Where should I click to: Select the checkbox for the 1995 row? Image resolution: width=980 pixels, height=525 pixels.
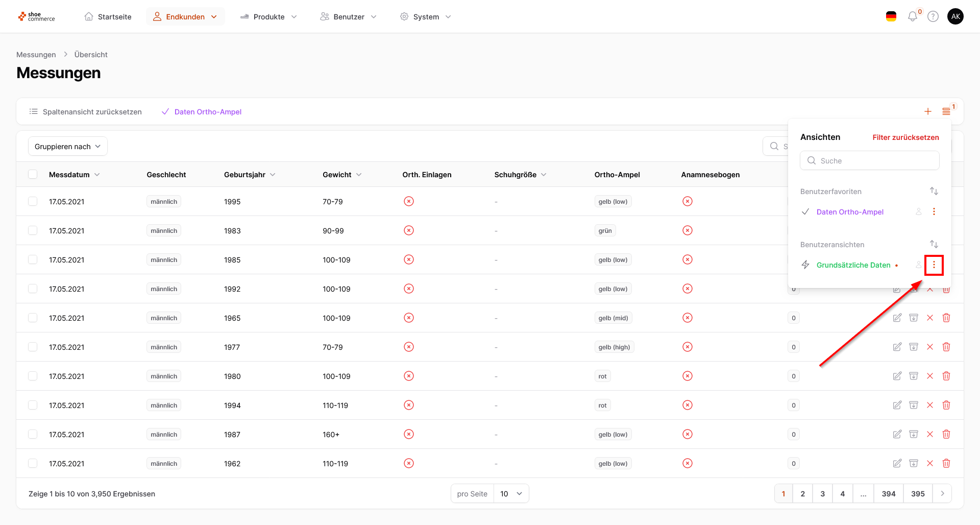point(33,202)
